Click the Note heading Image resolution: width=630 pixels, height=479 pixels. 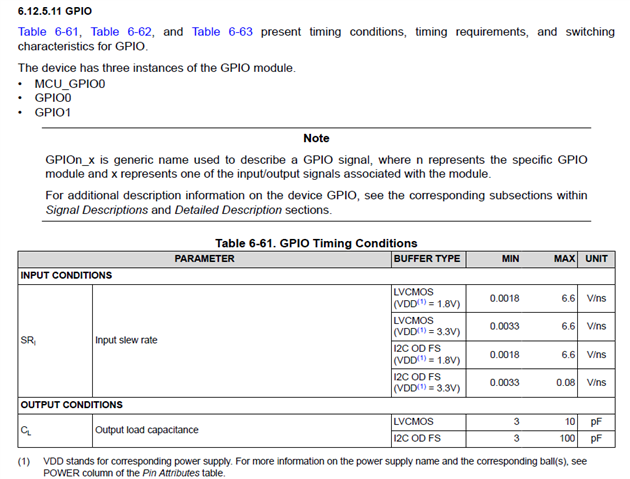pyautogui.click(x=316, y=138)
